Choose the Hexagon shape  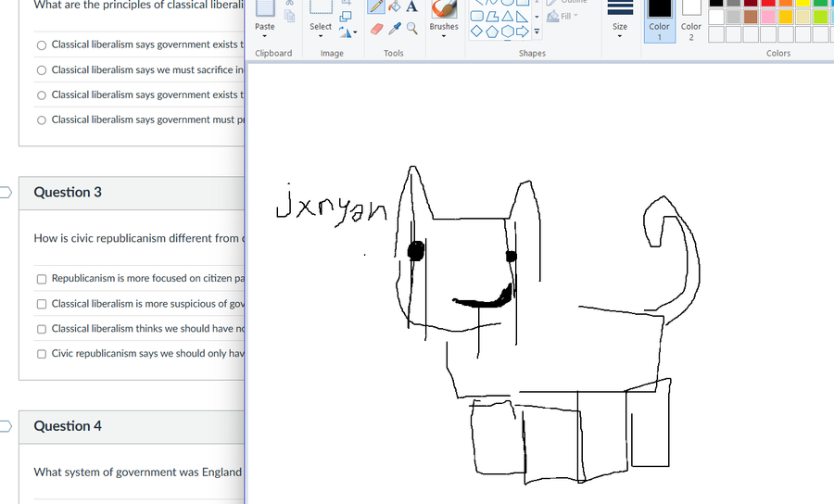pyautogui.click(x=508, y=31)
